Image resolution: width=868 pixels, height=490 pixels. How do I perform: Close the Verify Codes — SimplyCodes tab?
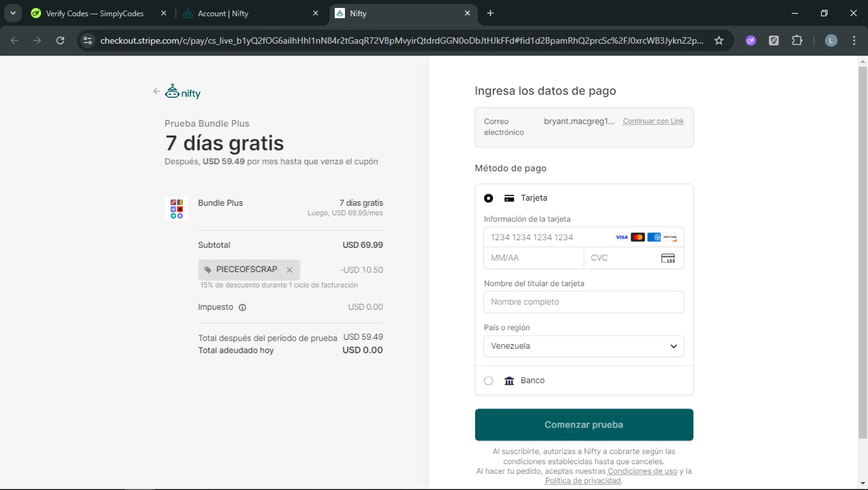(x=164, y=13)
